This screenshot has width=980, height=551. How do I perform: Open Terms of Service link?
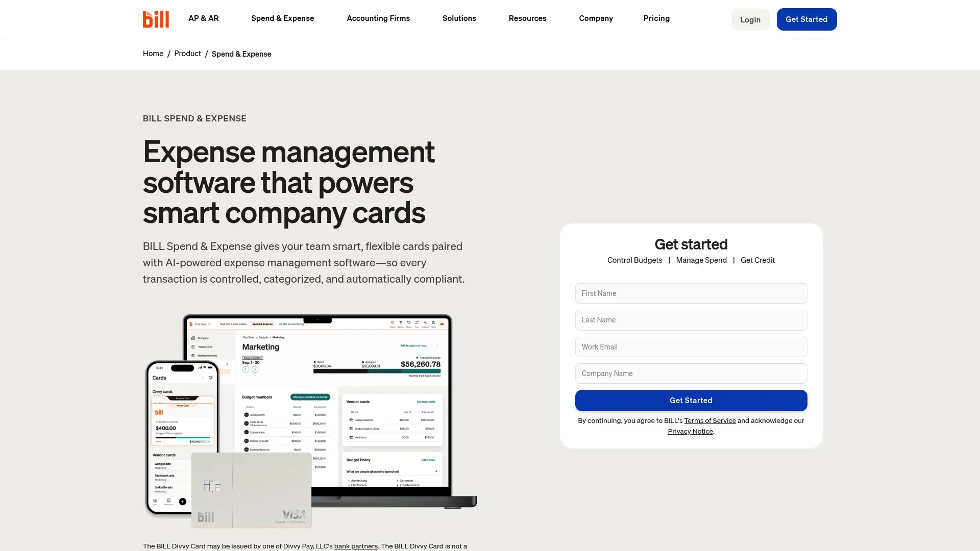click(710, 421)
